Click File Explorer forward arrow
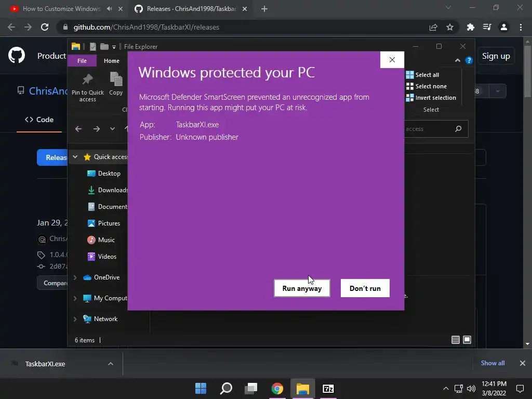This screenshot has height=399, width=532. click(96, 129)
